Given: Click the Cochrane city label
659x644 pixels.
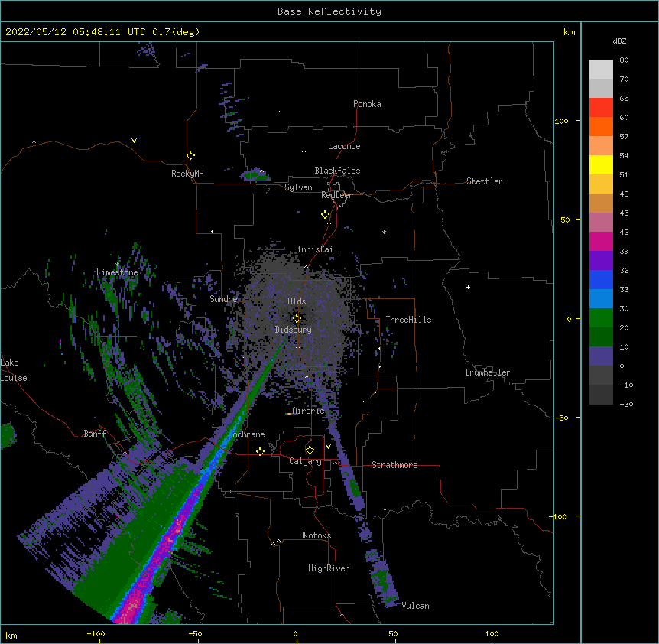Looking at the screenshot, I should click(246, 434).
